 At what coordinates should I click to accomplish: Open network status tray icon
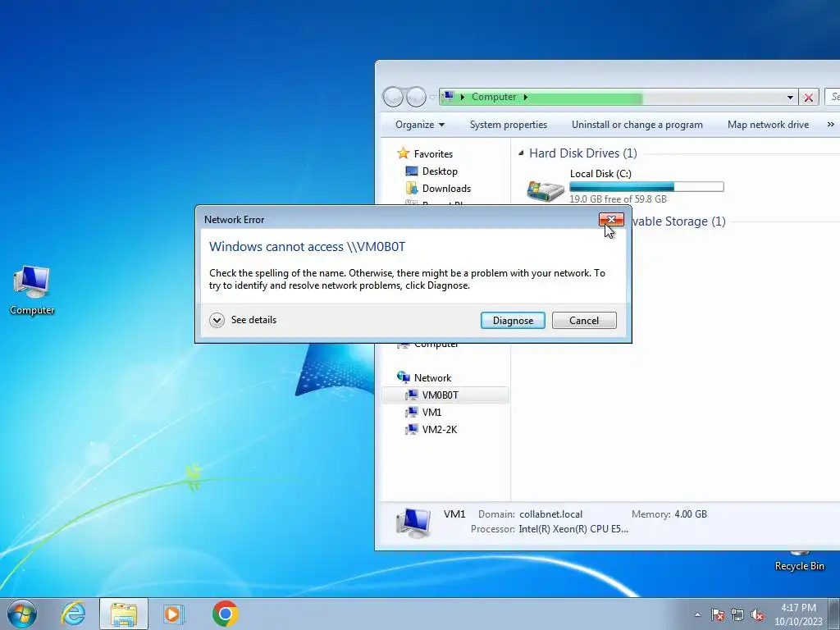tap(737, 614)
